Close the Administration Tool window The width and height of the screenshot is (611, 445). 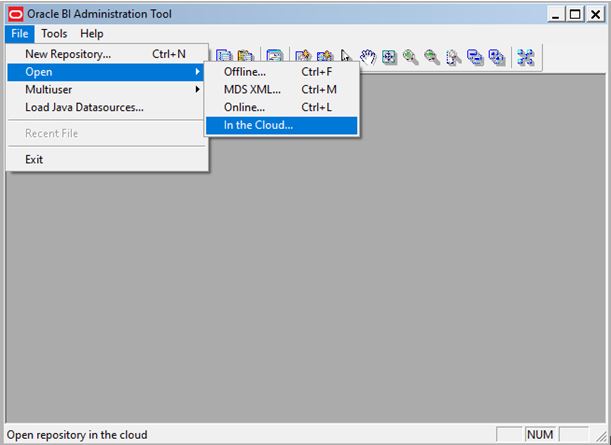click(x=595, y=14)
